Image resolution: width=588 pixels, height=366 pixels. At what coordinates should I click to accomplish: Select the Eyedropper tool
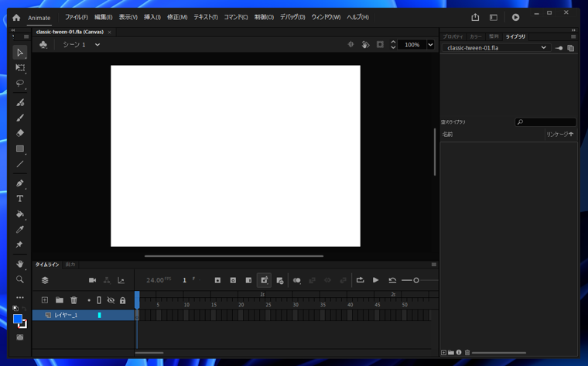[x=20, y=230]
